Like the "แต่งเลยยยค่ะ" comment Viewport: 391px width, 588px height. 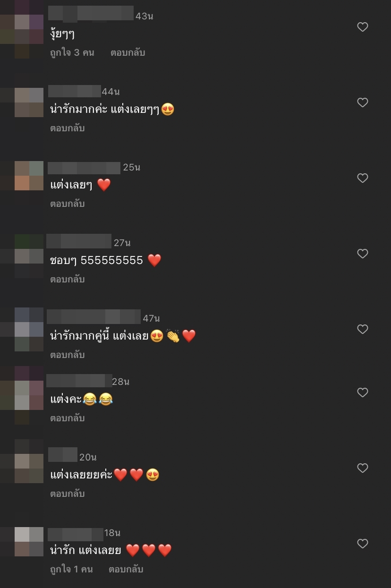coord(362,468)
